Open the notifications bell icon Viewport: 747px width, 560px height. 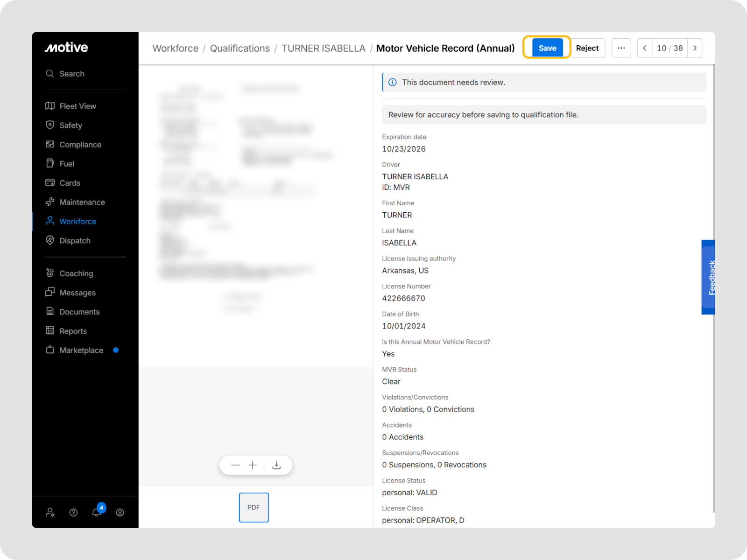(97, 512)
